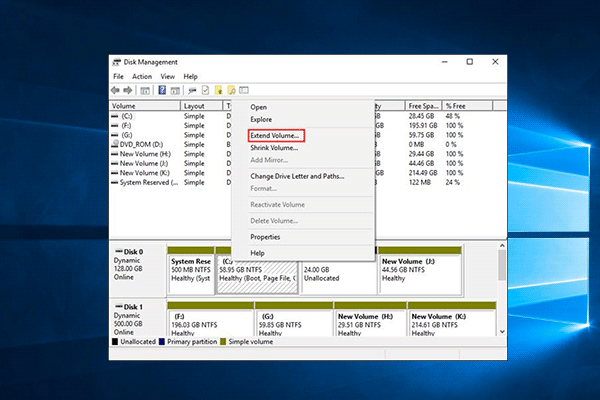
Task: Click the up arrow of the disk pane scrollbar
Action: pos(502,246)
